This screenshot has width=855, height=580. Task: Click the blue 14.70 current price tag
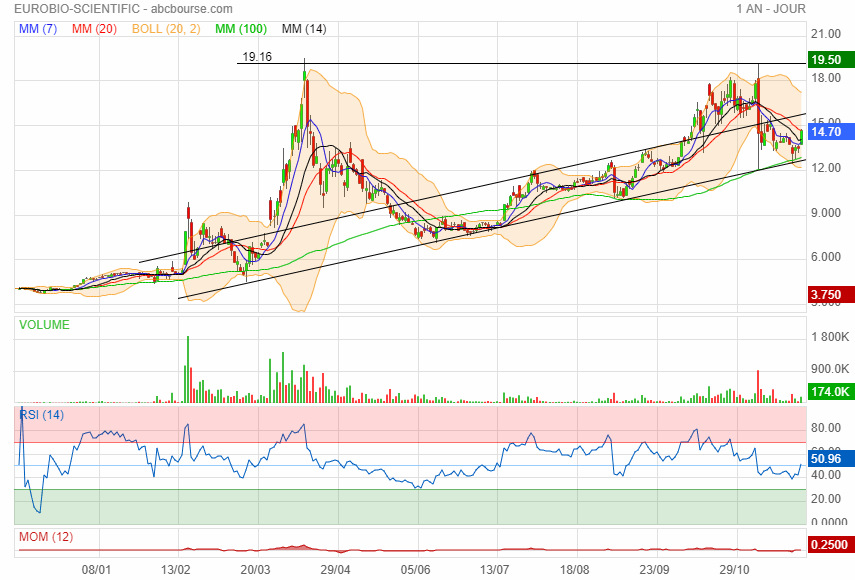(828, 131)
